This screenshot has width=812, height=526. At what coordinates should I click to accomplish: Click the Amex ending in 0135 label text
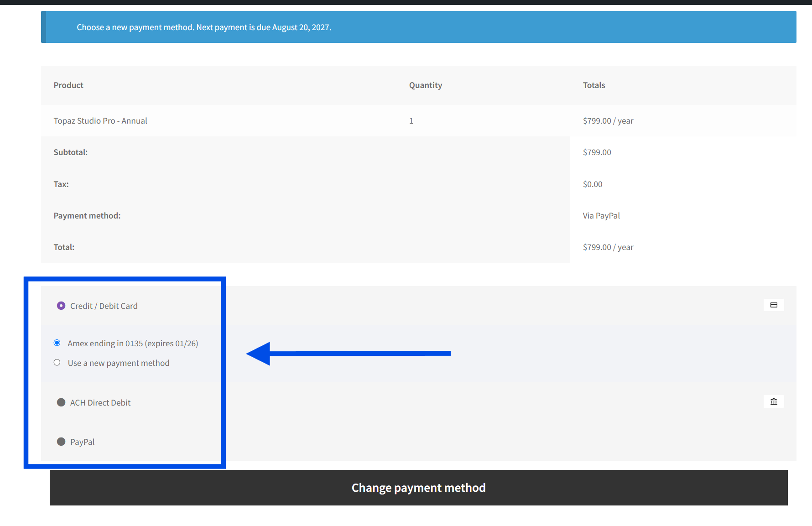[x=133, y=344]
